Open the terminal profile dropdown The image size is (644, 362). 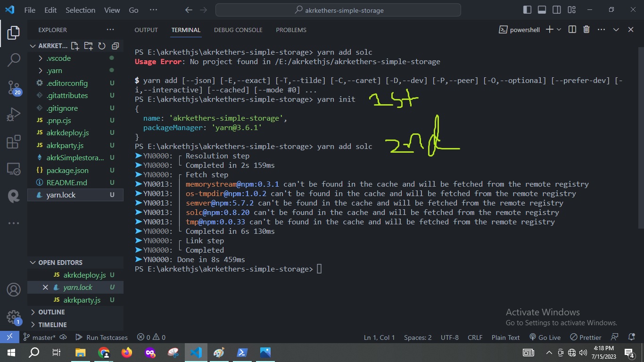[559, 29]
